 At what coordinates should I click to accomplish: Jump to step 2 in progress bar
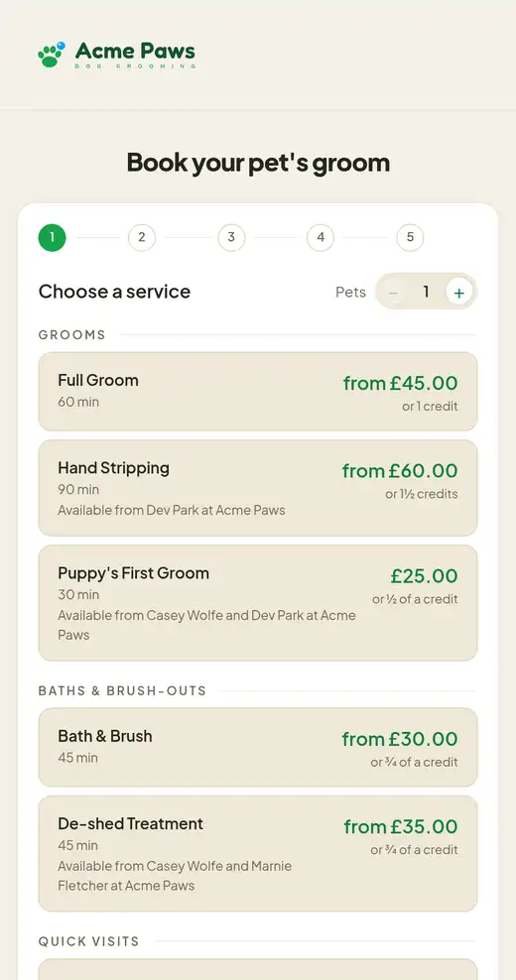(x=141, y=237)
